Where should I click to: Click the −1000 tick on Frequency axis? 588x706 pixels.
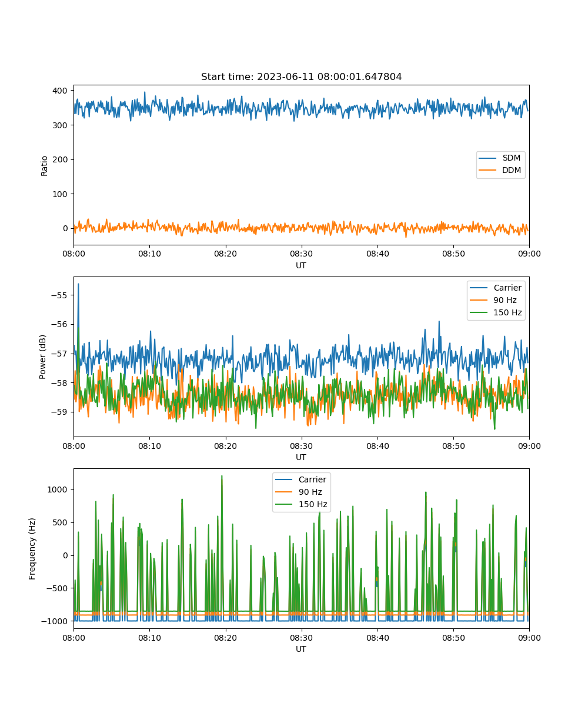tap(54, 621)
